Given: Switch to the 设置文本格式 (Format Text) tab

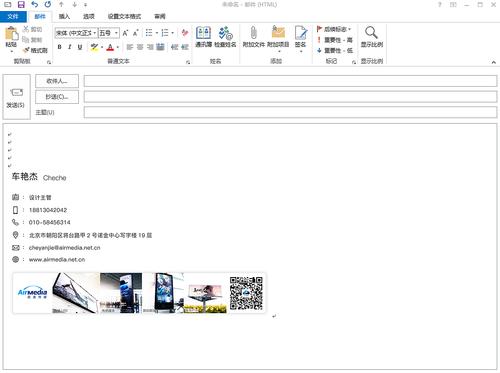Looking at the screenshot, I should point(124,16).
